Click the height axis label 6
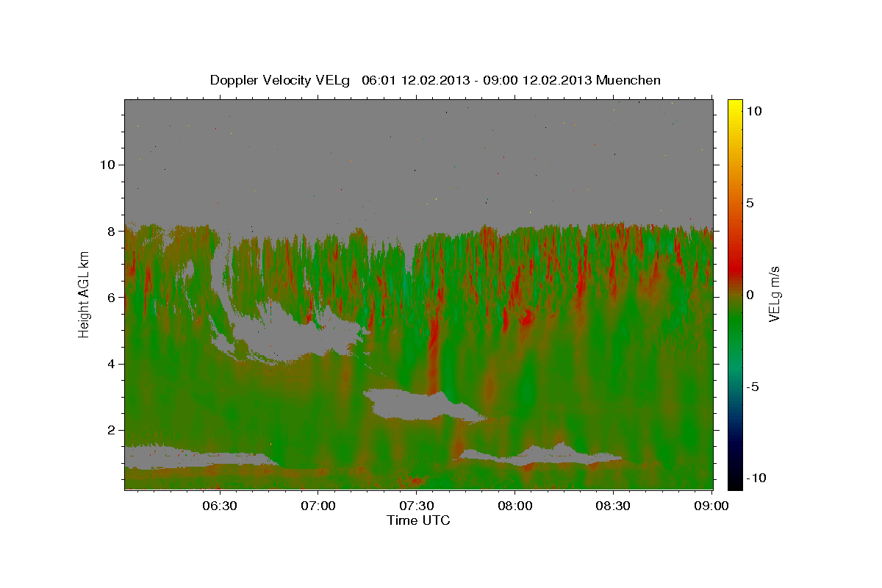The image size is (882, 588). coord(112,297)
